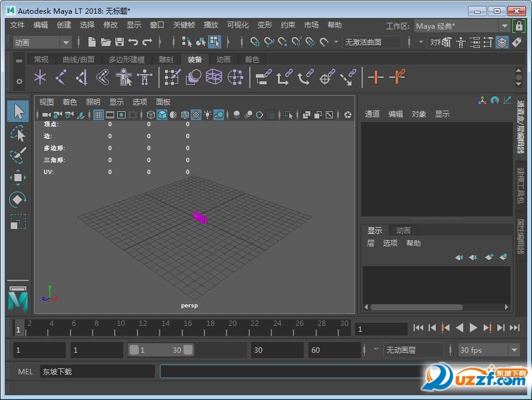Go to start of playback range
The image size is (532, 400).
[x=418, y=328]
